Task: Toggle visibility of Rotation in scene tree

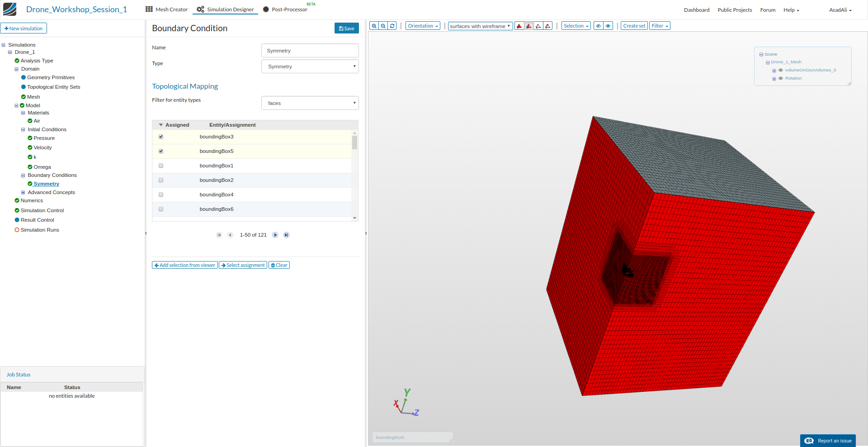Action: pyautogui.click(x=780, y=78)
